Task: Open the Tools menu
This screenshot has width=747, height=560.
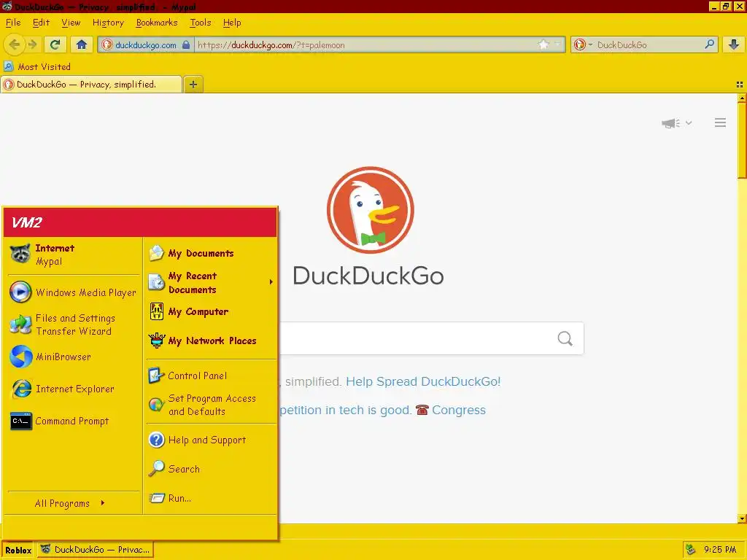Action: [x=200, y=23]
